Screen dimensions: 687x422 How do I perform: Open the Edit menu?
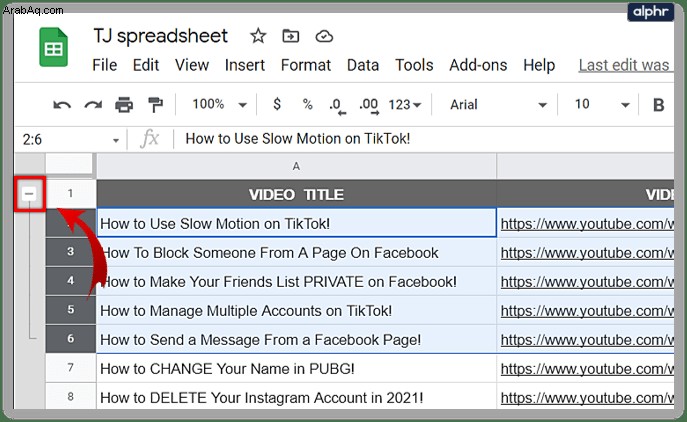[x=145, y=65]
